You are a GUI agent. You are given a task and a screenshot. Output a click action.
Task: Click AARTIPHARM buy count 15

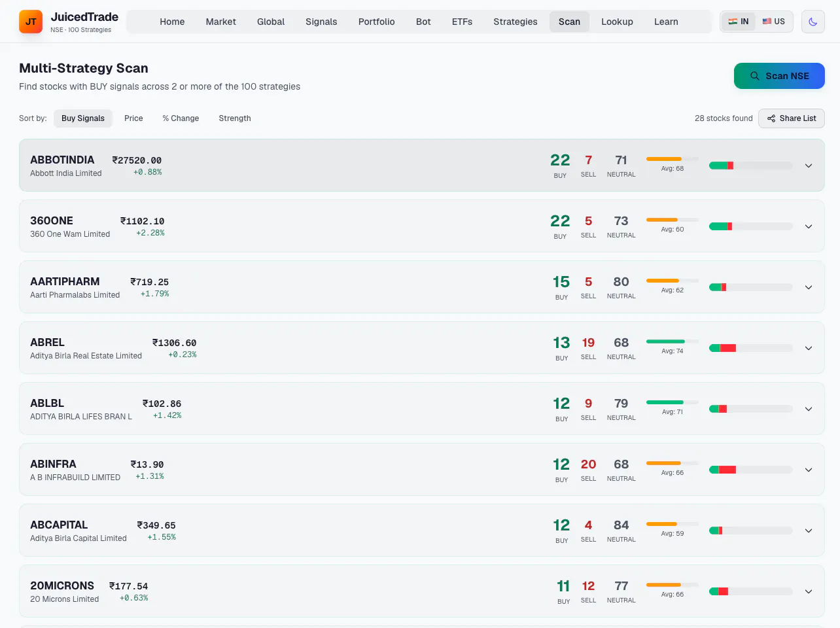tap(561, 282)
